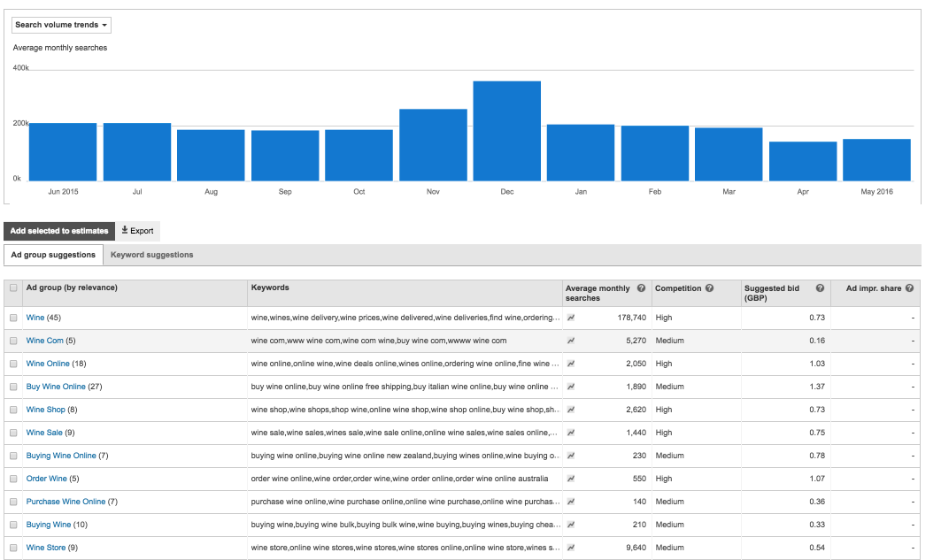Open the Purchase Wine Online ad group

66,502
